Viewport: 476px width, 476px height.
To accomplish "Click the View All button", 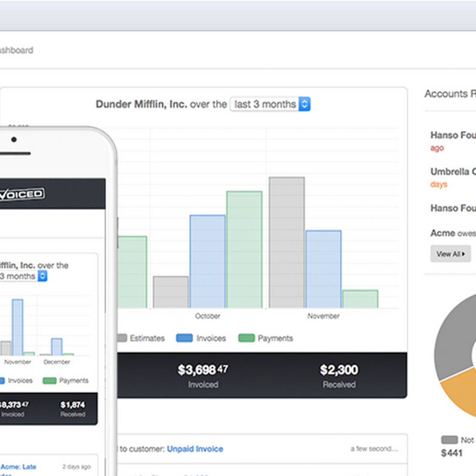I will pos(450,254).
